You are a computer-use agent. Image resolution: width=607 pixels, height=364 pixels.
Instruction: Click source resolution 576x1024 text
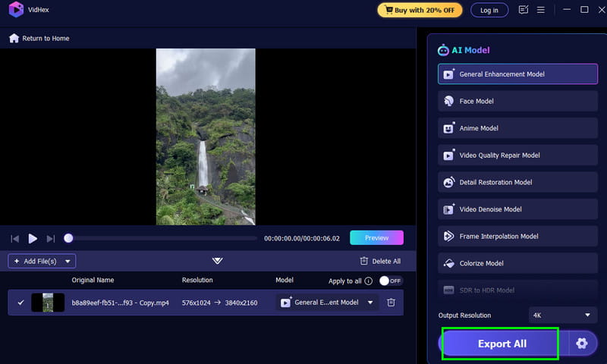197,303
